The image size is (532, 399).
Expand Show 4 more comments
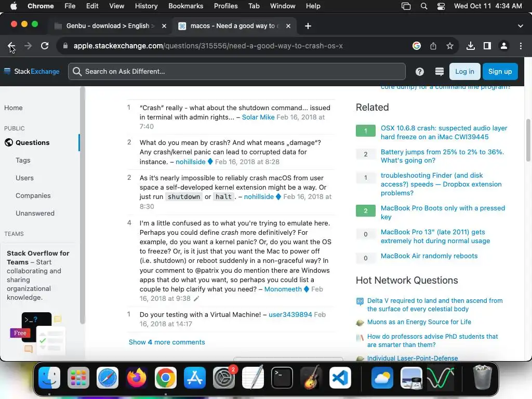pos(167,342)
